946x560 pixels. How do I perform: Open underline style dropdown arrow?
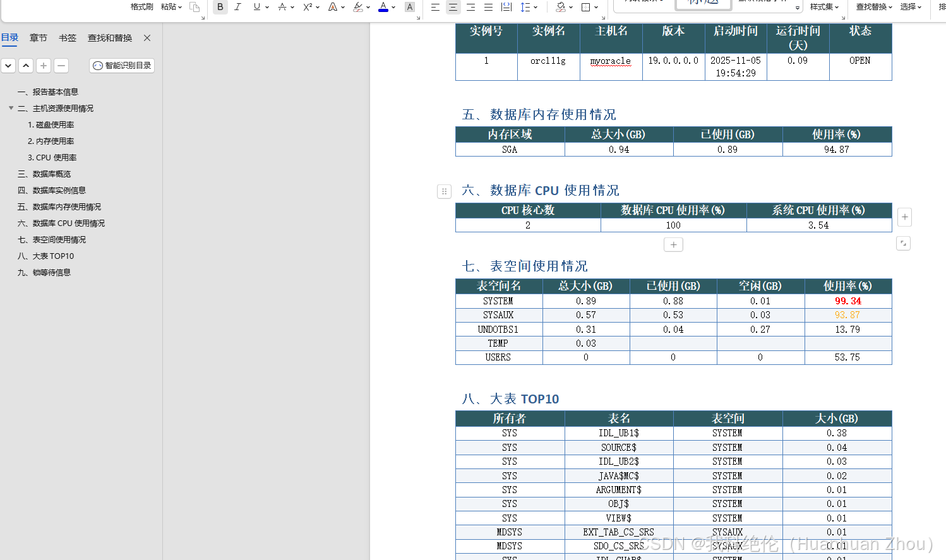(x=267, y=8)
